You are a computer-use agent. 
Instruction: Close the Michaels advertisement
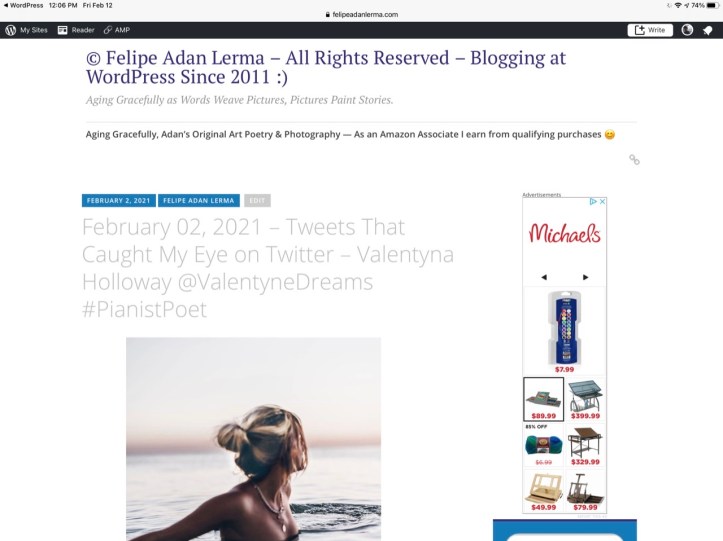click(602, 202)
